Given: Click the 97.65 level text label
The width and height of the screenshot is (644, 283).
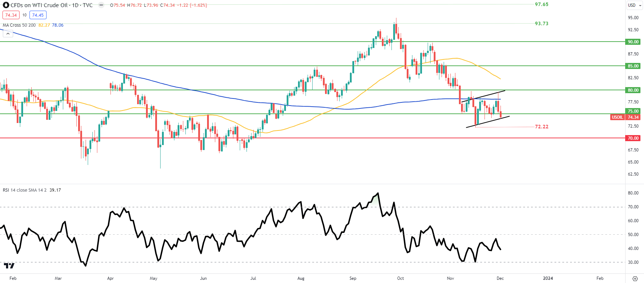Looking at the screenshot, I should (x=542, y=5).
